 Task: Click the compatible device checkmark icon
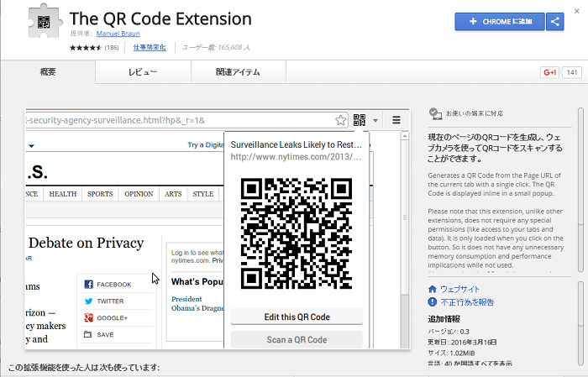click(x=435, y=113)
